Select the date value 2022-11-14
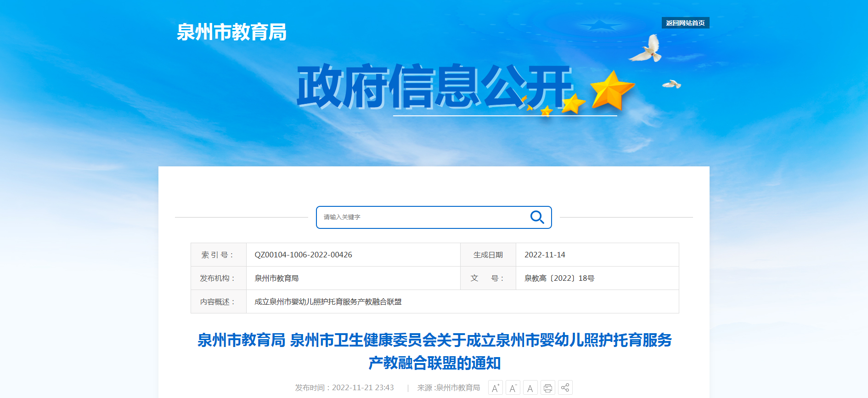Image resolution: width=868 pixels, height=398 pixels. pos(545,255)
